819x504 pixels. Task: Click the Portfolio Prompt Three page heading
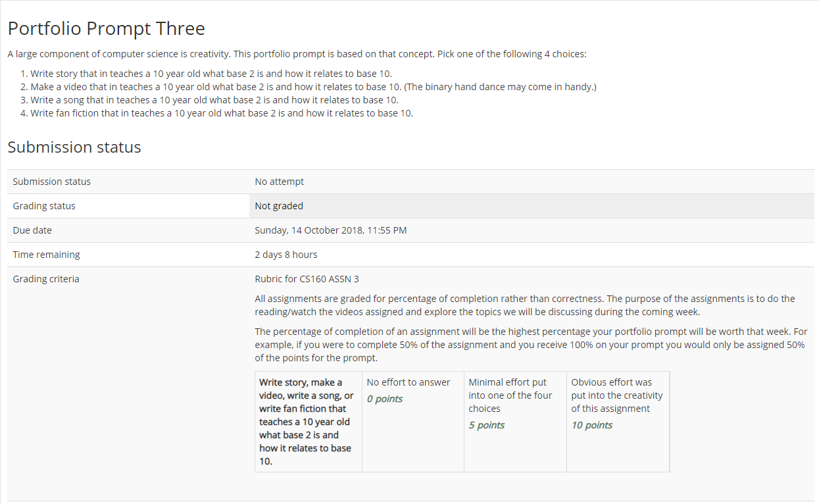(x=107, y=29)
